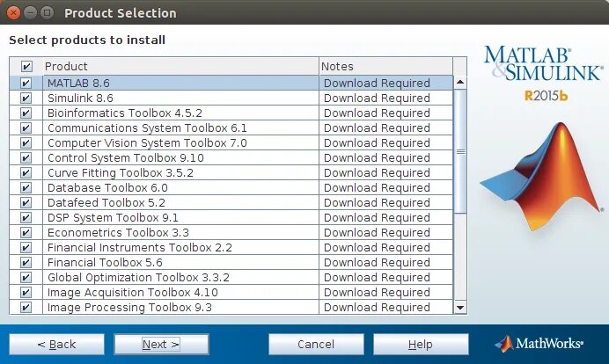Click Download Required note for Financial Toolbox

point(377,262)
